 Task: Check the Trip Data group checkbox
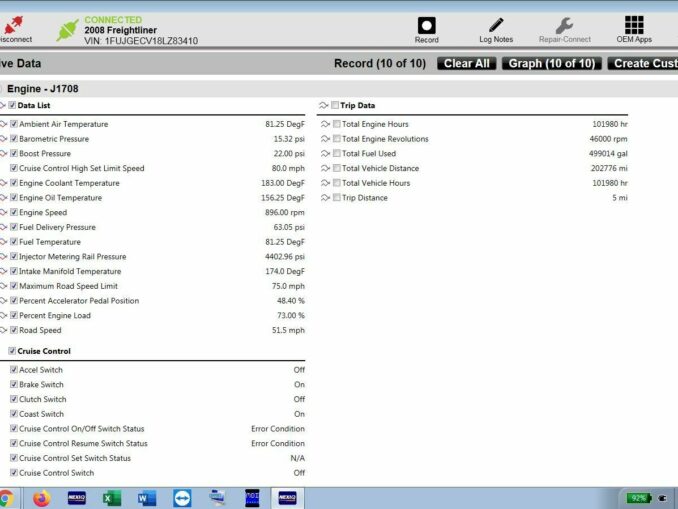pyautogui.click(x=335, y=105)
